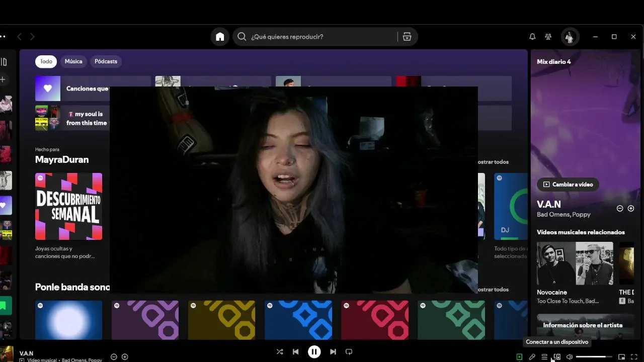Screen dimensions: 644x362
Task: Open the Browse icon beside search field
Action: coord(407,37)
